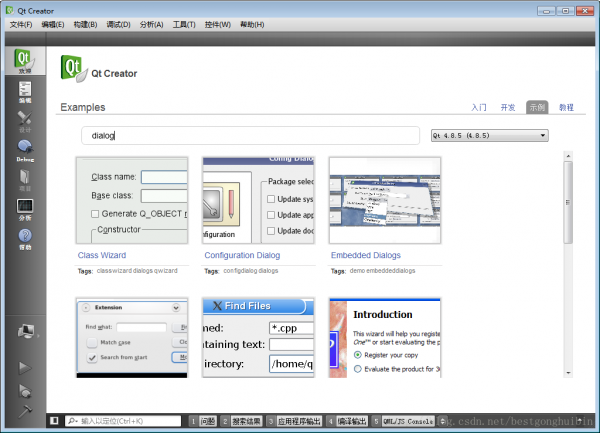This screenshot has width=600, height=433.
Task: Open the 搜索结果 output pane
Action: (x=241, y=421)
